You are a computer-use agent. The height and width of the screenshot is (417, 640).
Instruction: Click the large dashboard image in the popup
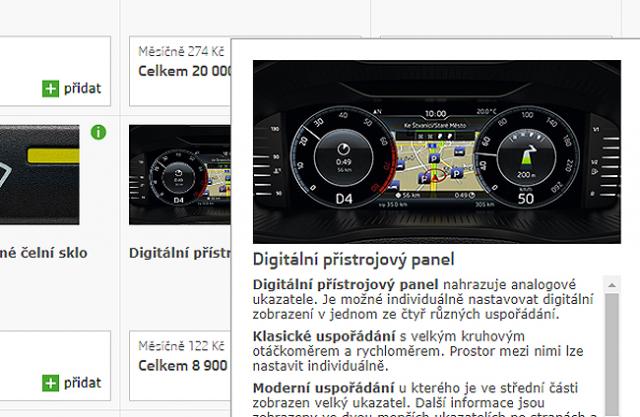pos(437,152)
